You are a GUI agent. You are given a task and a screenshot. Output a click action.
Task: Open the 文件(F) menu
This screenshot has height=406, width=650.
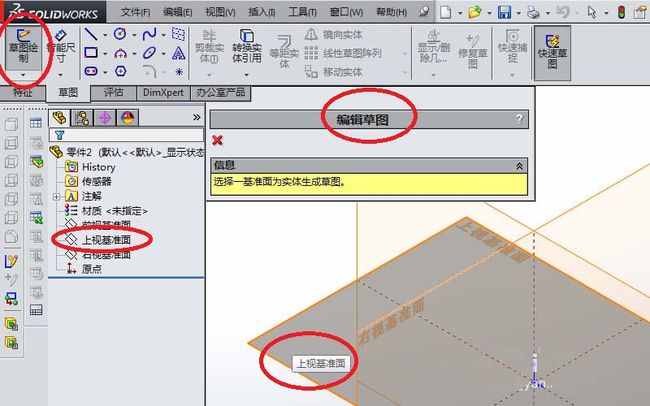pos(135,12)
